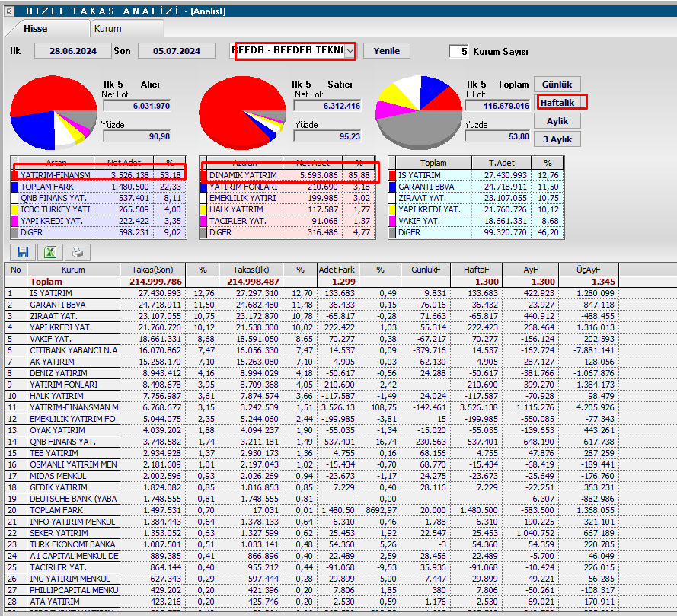Click the Toplam totals row in main table

pos(311,282)
